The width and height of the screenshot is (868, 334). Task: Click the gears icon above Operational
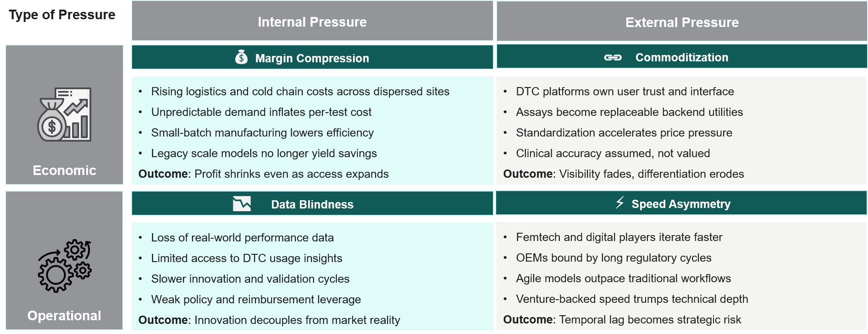tap(64, 266)
